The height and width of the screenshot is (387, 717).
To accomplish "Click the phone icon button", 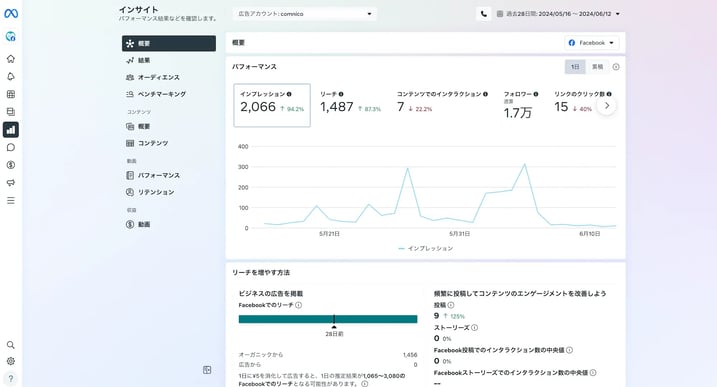I will pos(484,14).
